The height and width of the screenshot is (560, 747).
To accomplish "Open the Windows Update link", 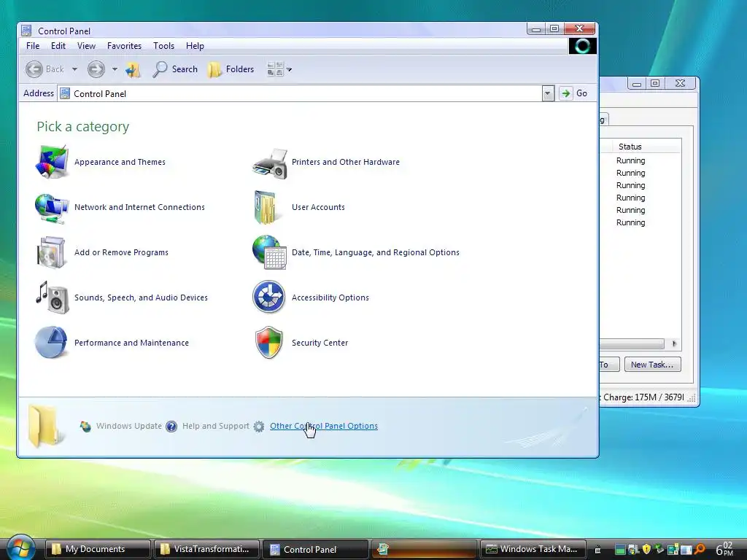I will pos(129,426).
